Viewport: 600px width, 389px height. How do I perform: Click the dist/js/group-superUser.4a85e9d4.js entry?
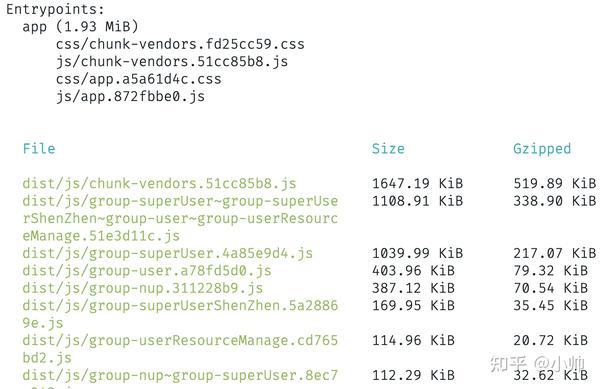(x=168, y=253)
